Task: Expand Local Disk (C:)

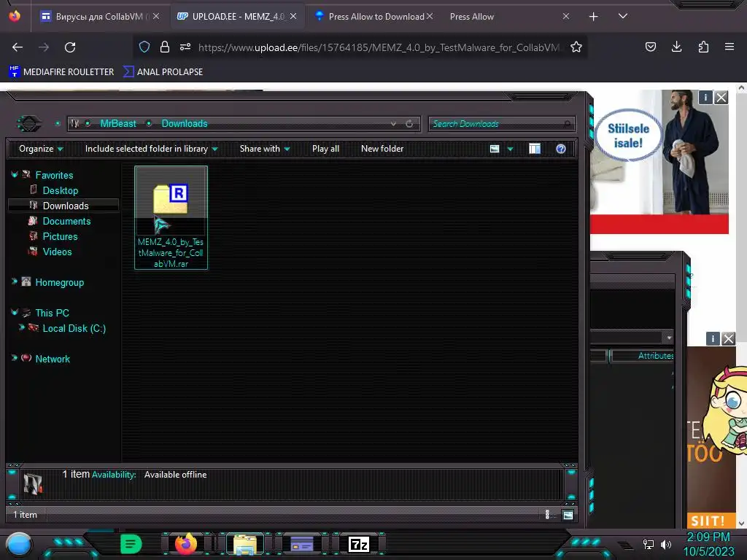Action: pyautogui.click(x=21, y=327)
